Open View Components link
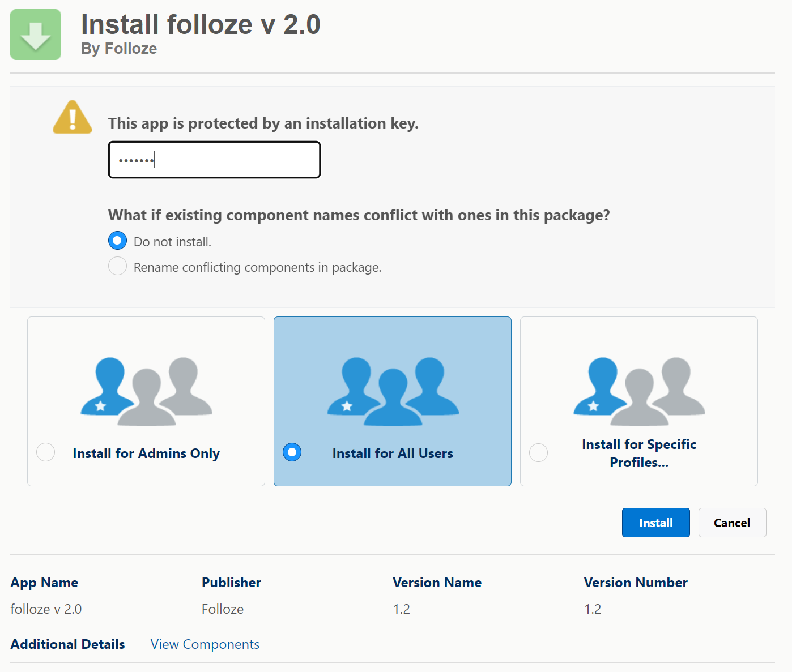 [x=205, y=644]
